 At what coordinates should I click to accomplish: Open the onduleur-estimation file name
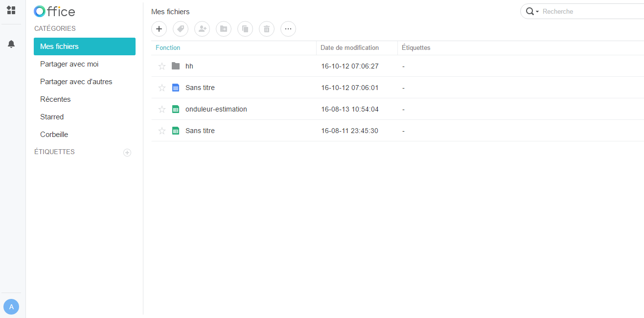click(x=216, y=109)
